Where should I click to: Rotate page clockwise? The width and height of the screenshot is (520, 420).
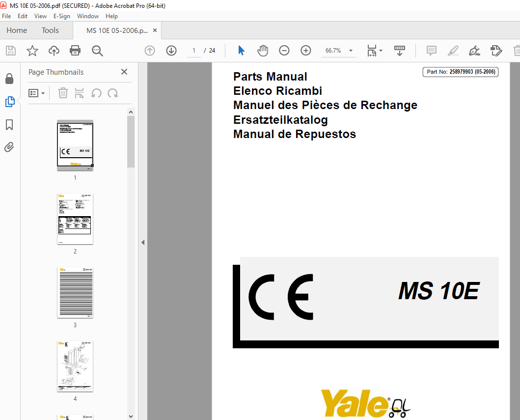click(113, 93)
